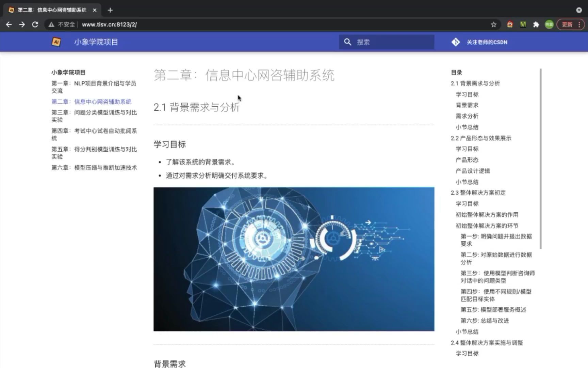Jump to 2.3 整体解决方案初定
Image resolution: width=588 pixels, height=368 pixels.
(x=478, y=193)
